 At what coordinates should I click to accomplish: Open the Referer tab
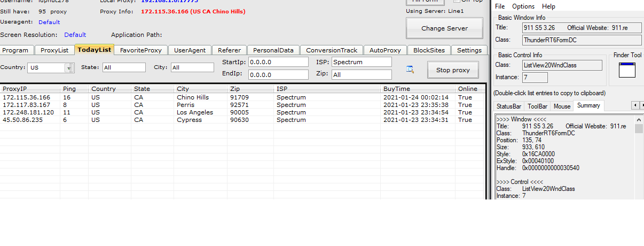click(229, 50)
